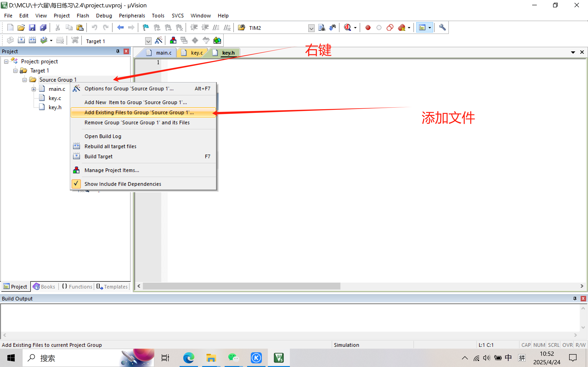Toggle Show Include File Dependencies checkmark
The height and width of the screenshot is (367, 588).
click(x=76, y=184)
